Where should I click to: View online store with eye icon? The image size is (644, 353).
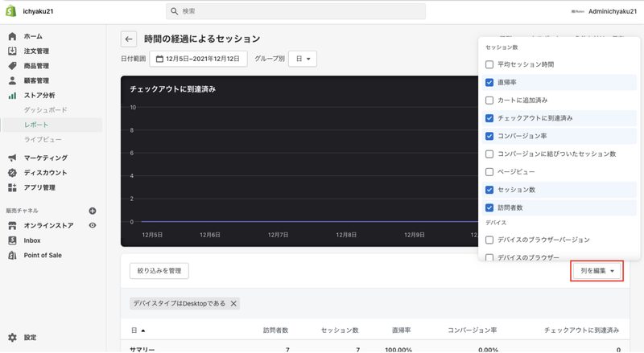[x=93, y=225]
